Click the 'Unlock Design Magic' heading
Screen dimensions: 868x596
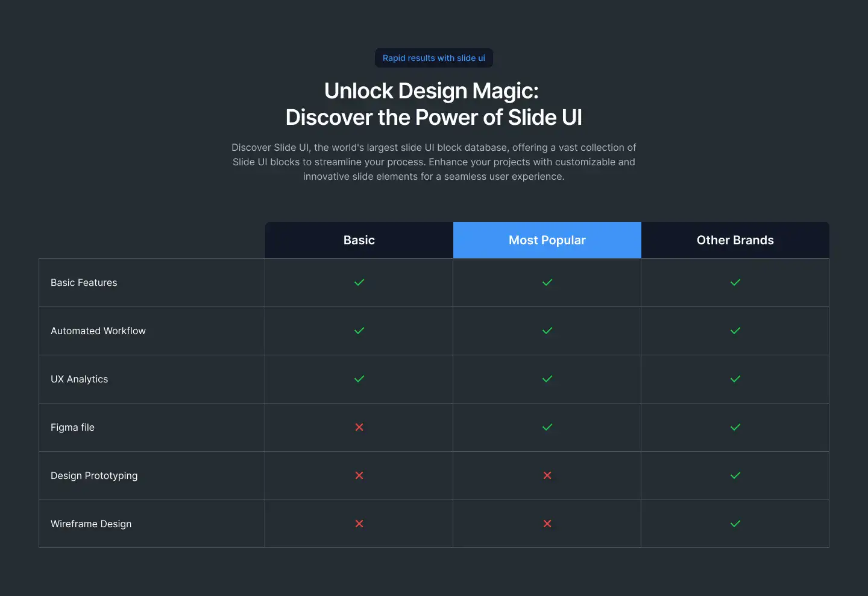(x=434, y=104)
